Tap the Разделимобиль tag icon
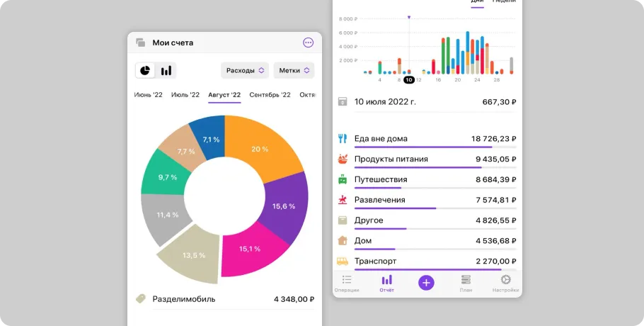 [x=141, y=299]
